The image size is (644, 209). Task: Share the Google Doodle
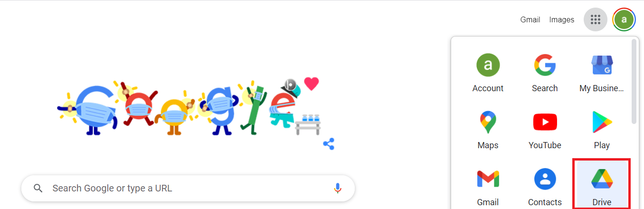pos(329,144)
